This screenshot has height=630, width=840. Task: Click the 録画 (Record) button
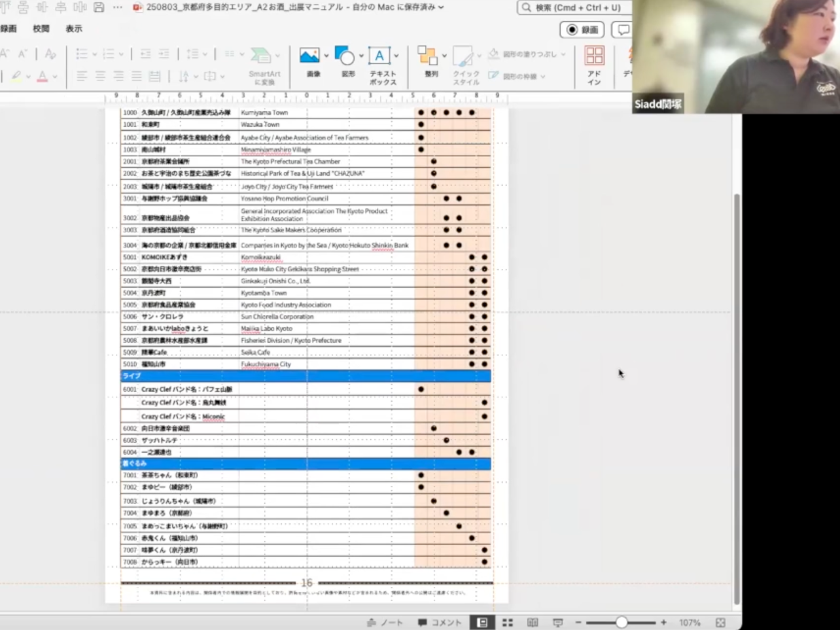click(582, 29)
